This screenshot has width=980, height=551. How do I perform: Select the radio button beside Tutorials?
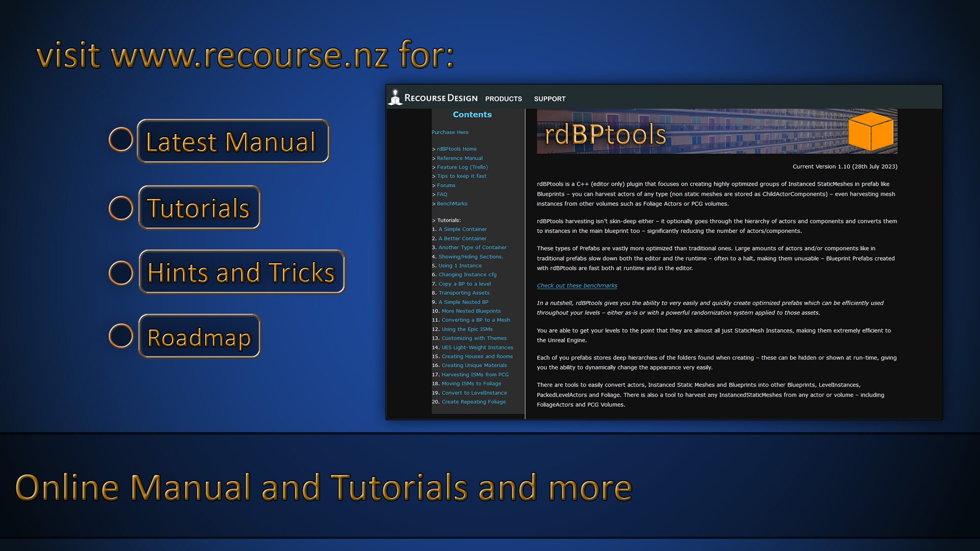tap(121, 207)
